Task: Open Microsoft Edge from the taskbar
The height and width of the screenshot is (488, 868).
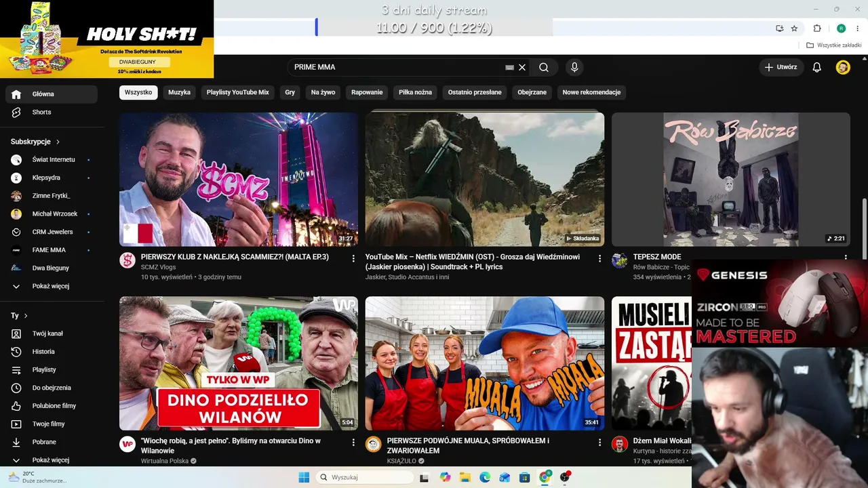Action: [x=485, y=477]
